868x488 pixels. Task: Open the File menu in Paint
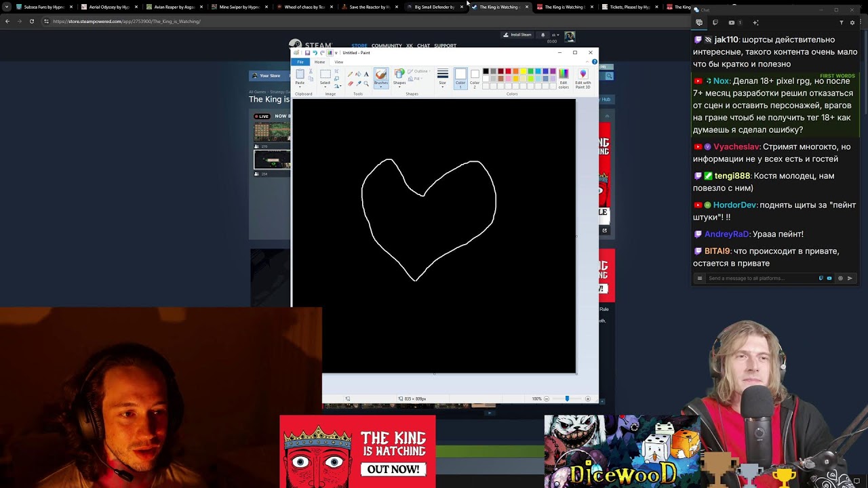point(300,62)
